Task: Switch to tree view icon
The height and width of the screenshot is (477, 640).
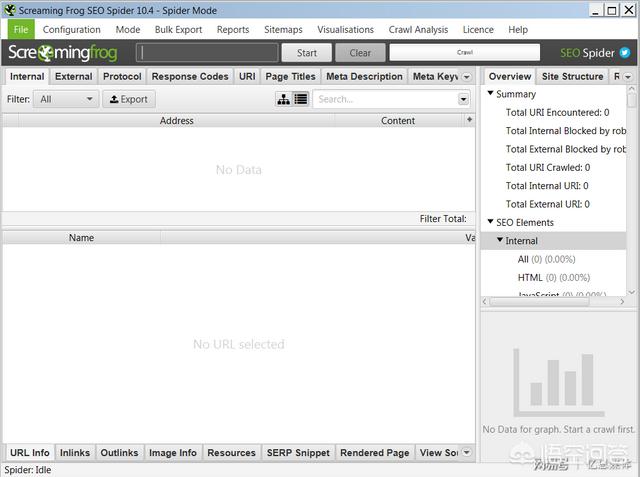Action: 284,99
